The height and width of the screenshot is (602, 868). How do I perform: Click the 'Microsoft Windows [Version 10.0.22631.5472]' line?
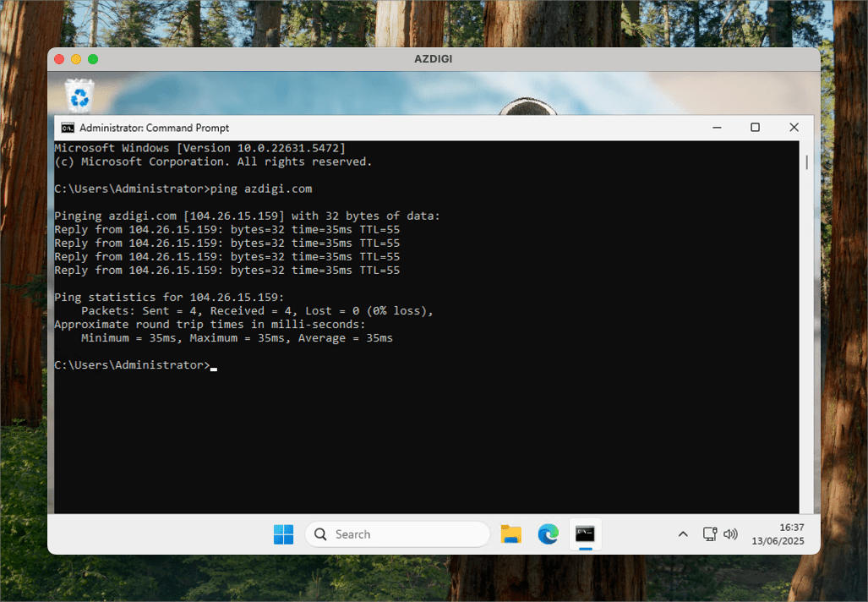(199, 148)
